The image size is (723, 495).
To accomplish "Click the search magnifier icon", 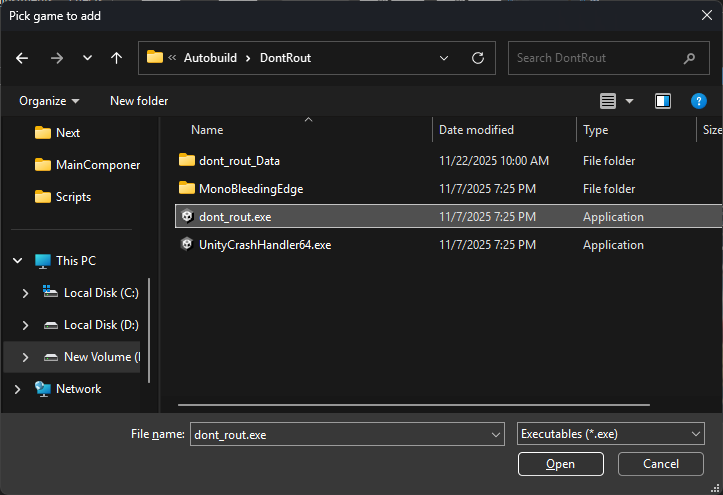I will [x=690, y=58].
